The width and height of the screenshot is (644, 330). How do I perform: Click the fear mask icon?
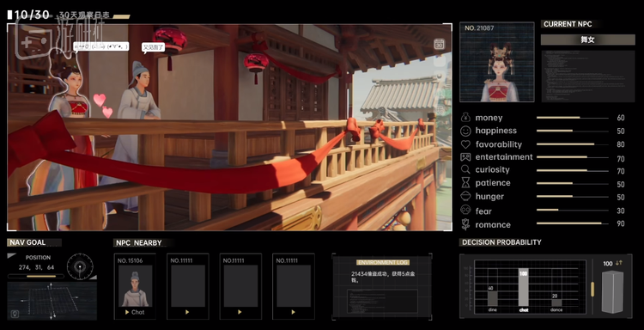[465, 210]
